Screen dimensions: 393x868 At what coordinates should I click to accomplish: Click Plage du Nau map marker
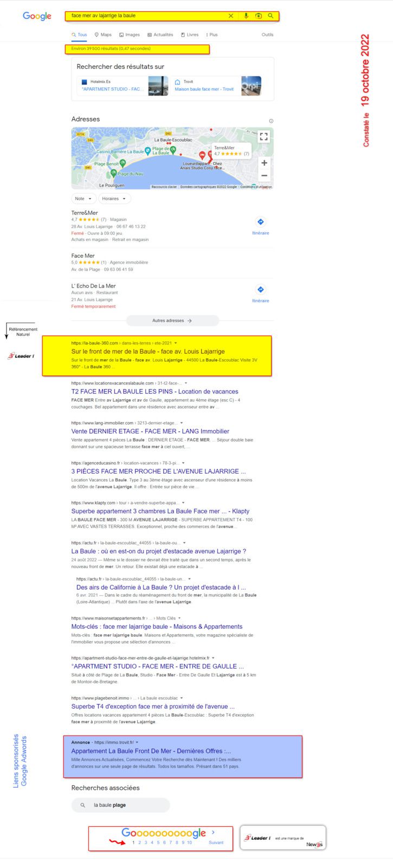[x=114, y=173]
